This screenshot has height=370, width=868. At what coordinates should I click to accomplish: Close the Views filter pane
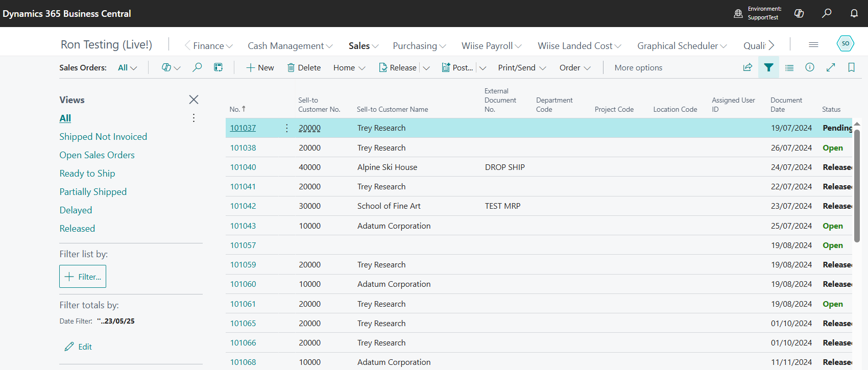click(x=194, y=100)
